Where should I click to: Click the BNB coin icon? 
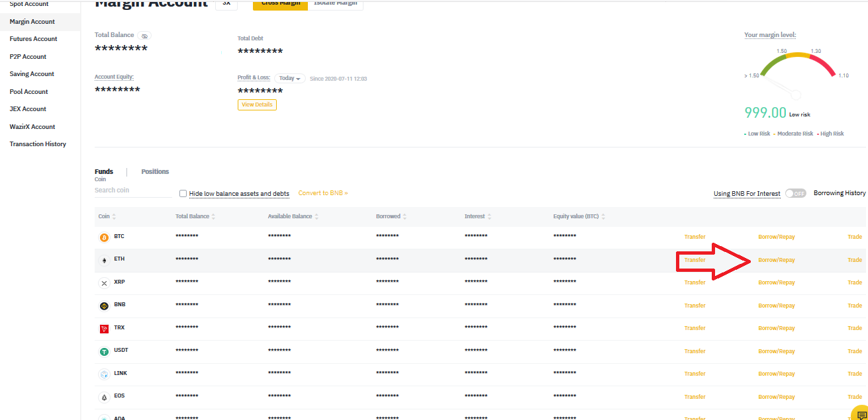click(x=104, y=306)
